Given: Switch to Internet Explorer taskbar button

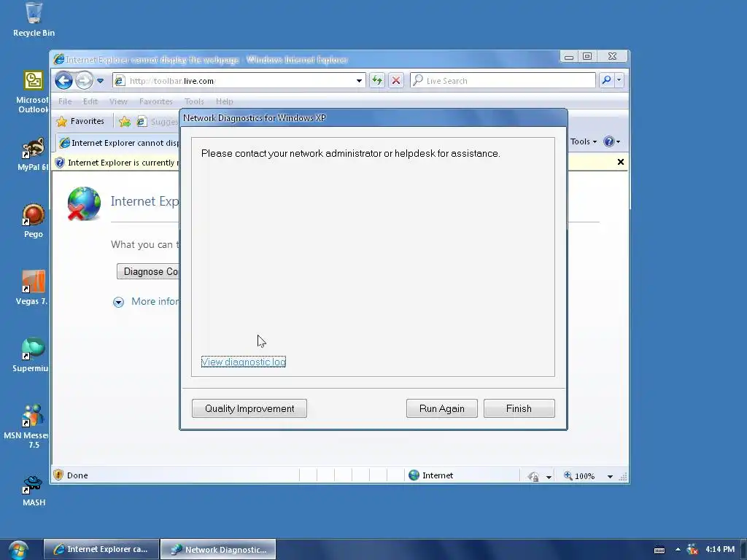Looking at the screenshot, I should coord(101,549).
